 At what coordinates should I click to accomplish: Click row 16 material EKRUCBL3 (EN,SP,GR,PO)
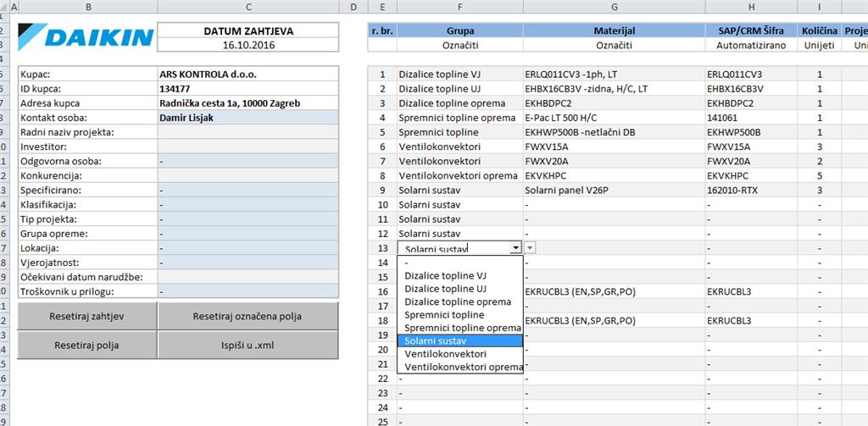614,291
